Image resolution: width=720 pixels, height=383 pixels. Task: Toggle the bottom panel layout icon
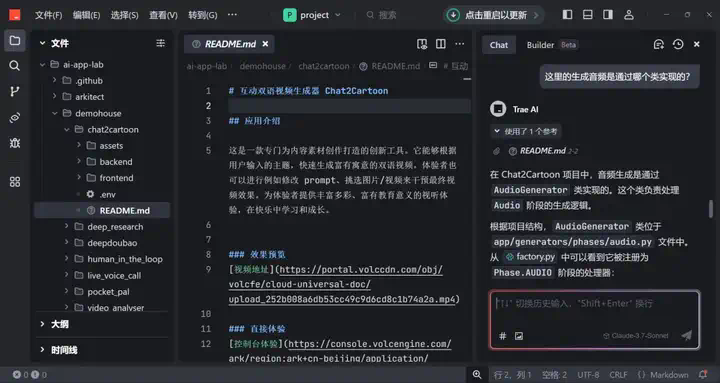pyautogui.click(x=588, y=15)
